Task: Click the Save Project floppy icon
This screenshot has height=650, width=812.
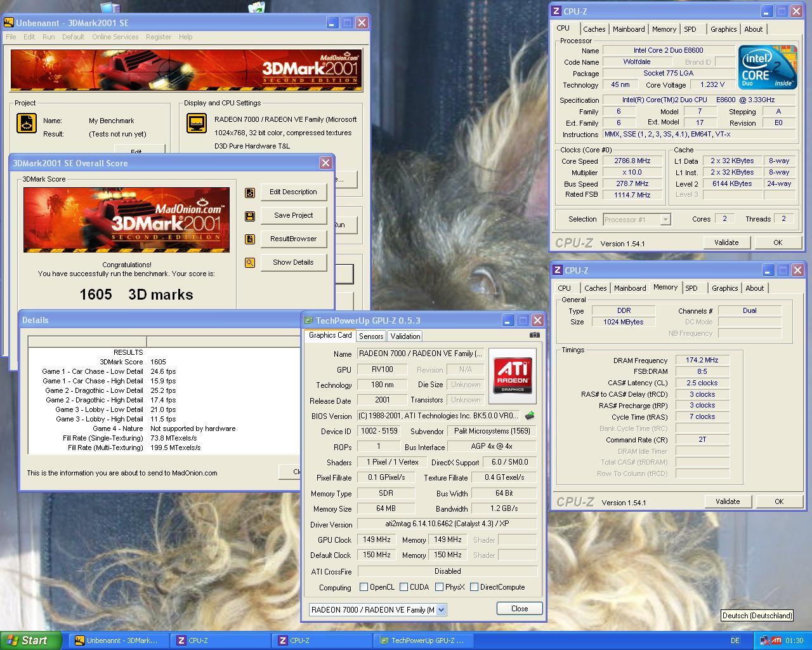Action: pos(250,216)
